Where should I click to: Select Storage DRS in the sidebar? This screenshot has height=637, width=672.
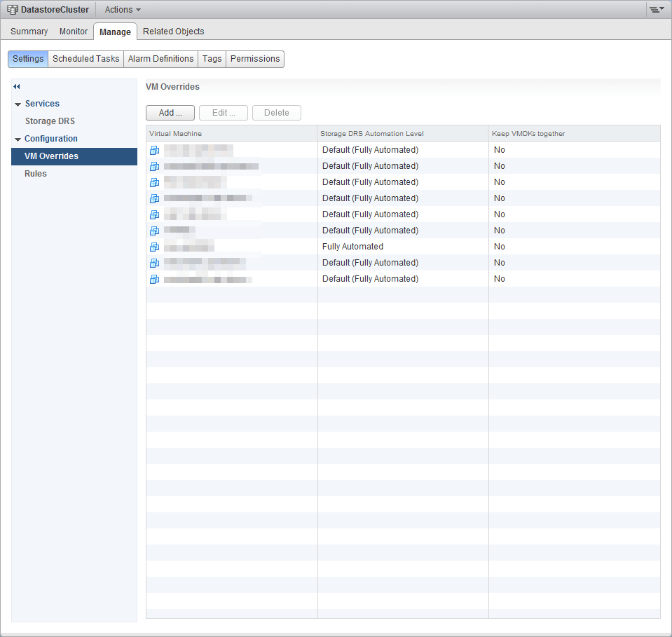[x=50, y=121]
